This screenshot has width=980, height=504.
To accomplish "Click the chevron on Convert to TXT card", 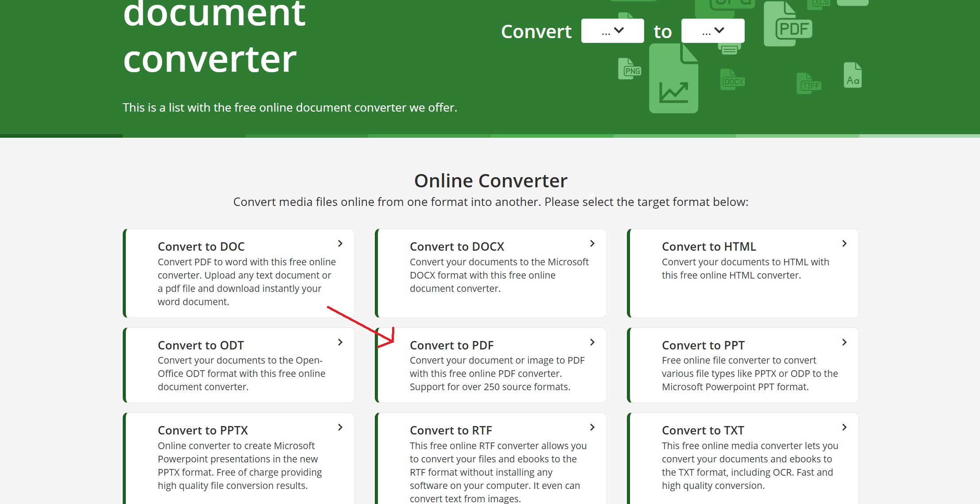I will click(x=844, y=427).
